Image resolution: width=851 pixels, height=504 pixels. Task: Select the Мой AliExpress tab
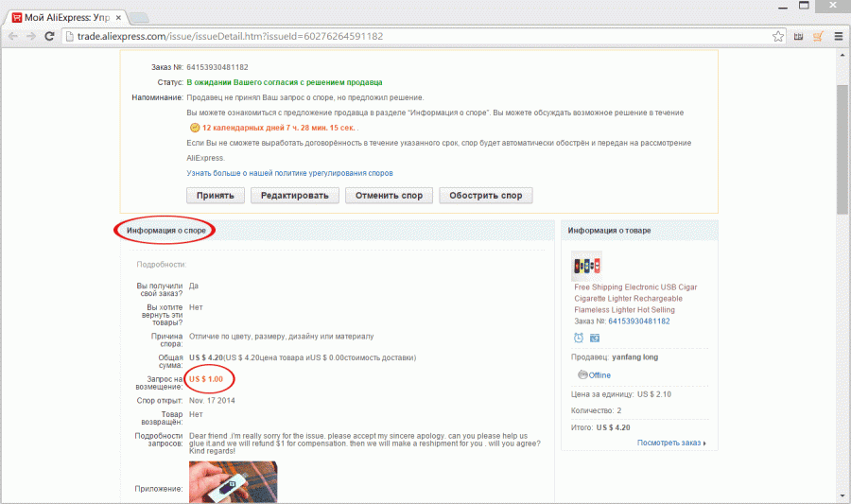[x=65, y=17]
